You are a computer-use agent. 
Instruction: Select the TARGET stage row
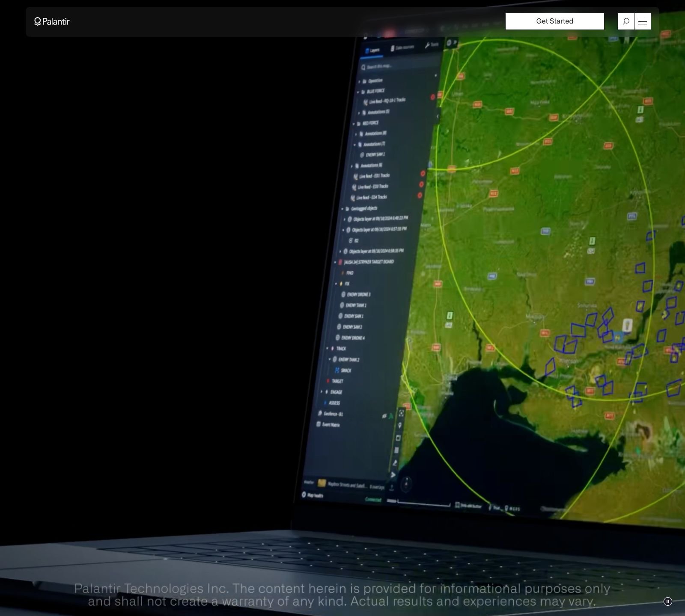pyautogui.click(x=335, y=381)
